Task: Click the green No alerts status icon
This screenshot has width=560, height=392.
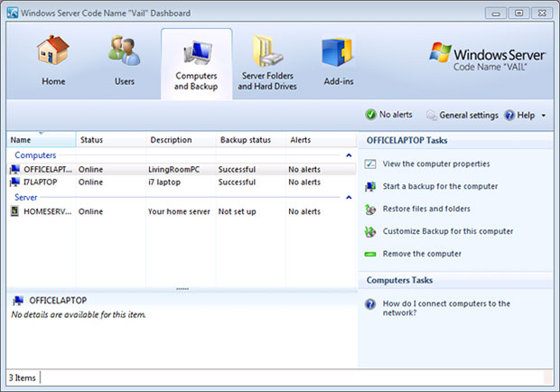Action: (x=370, y=115)
